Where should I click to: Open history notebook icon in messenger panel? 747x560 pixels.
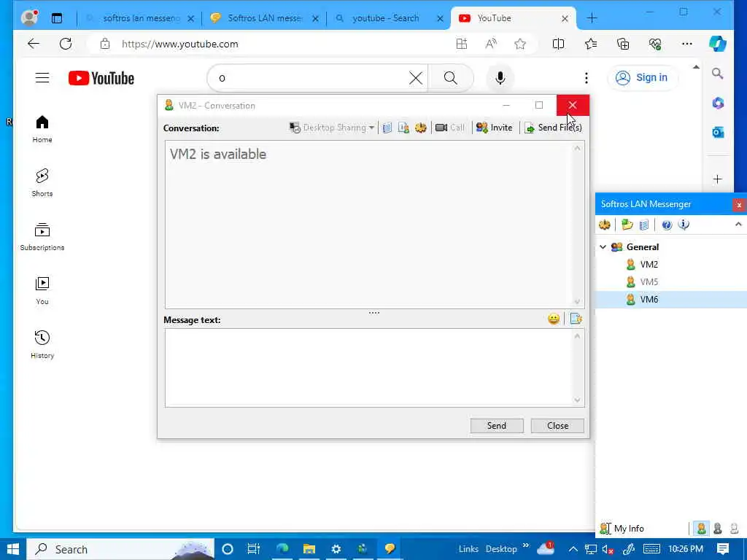643,225
